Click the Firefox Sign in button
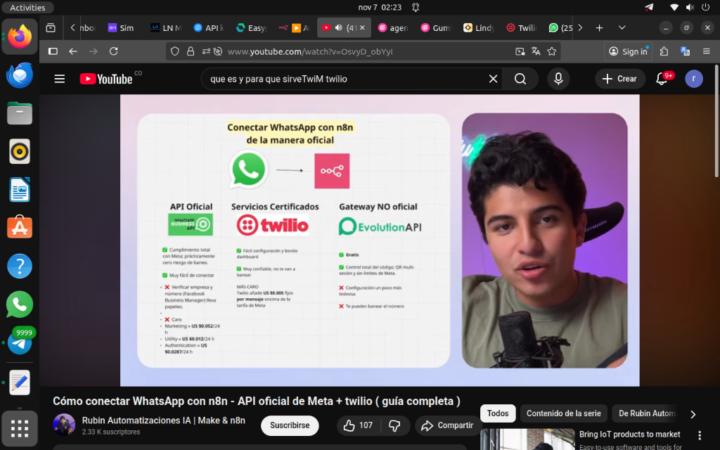Screen dimensions: 720x450 (628, 51)
